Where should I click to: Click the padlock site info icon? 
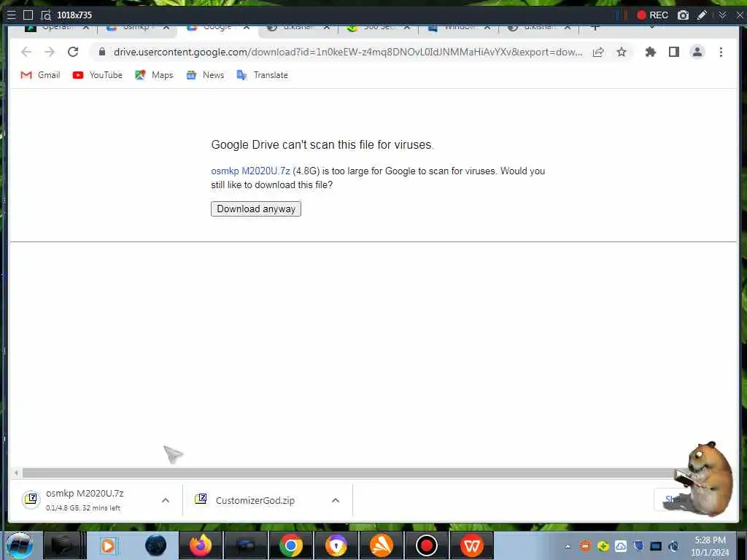pyautogui.click(x=102, y=52)
